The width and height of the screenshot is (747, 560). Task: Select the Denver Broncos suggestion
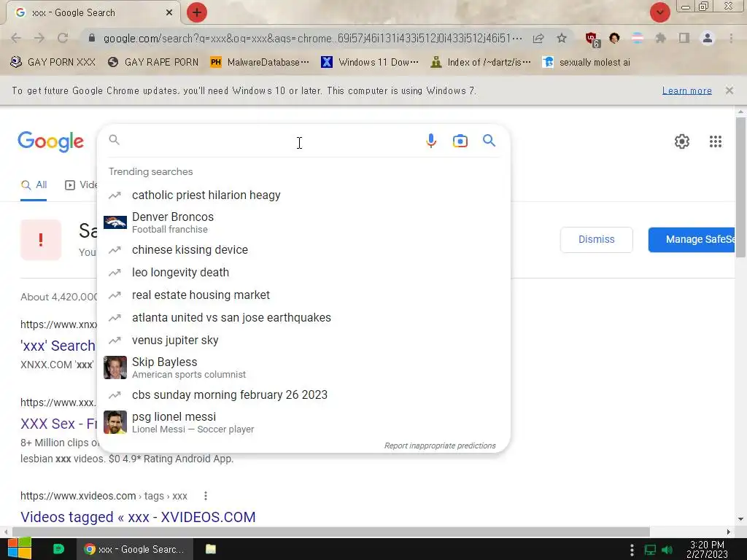point(303,222)
